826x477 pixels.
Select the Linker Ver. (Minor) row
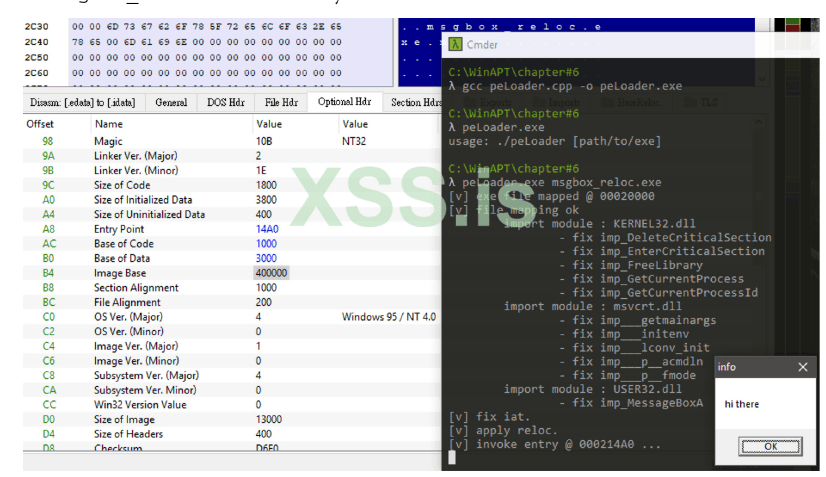pos(230,170)
